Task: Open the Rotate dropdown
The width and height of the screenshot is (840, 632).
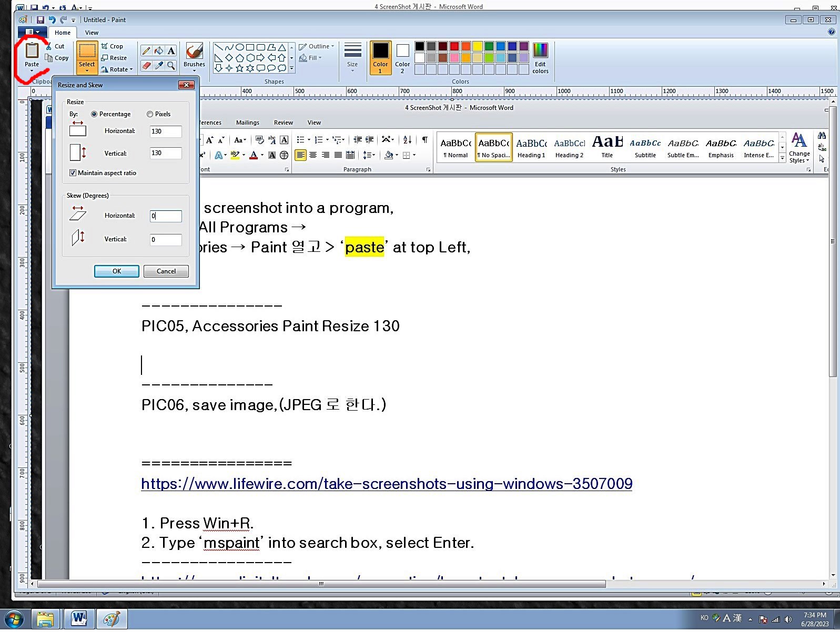Action: pyautogui.click(x=117, y=69)
